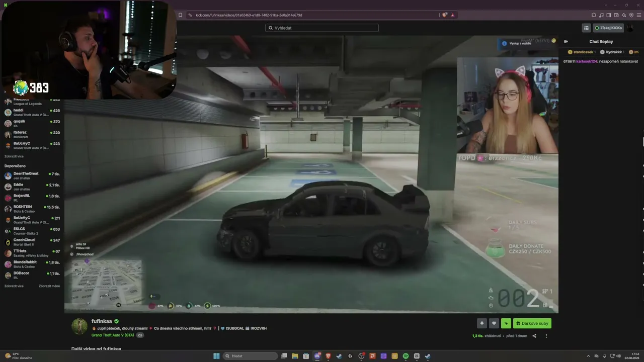Screen dimensions: 644x362
Task: Open the Grand Theft Auto V (GTA) category link
Action: click(113, 335)
